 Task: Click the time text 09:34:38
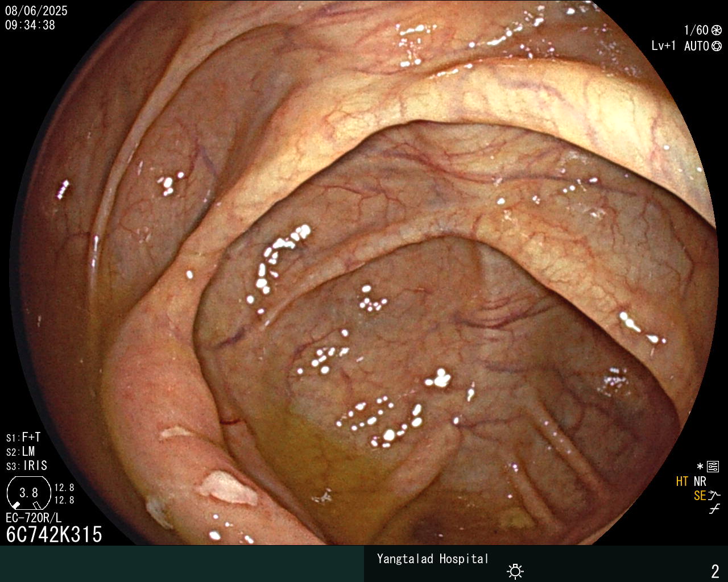[x=30, y=25]
